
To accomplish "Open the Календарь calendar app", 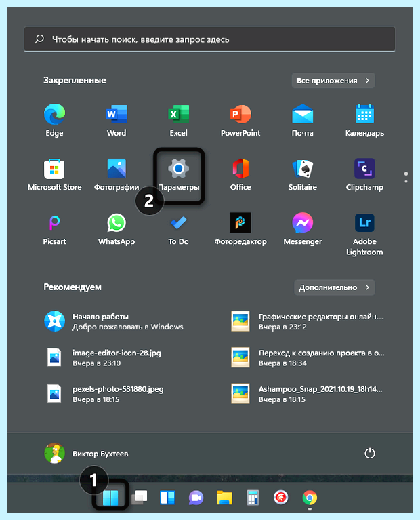I will tap(364, 120).
